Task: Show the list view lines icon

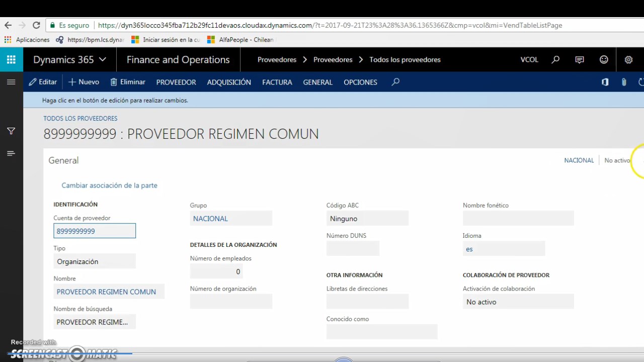Action: pos(11,153)
